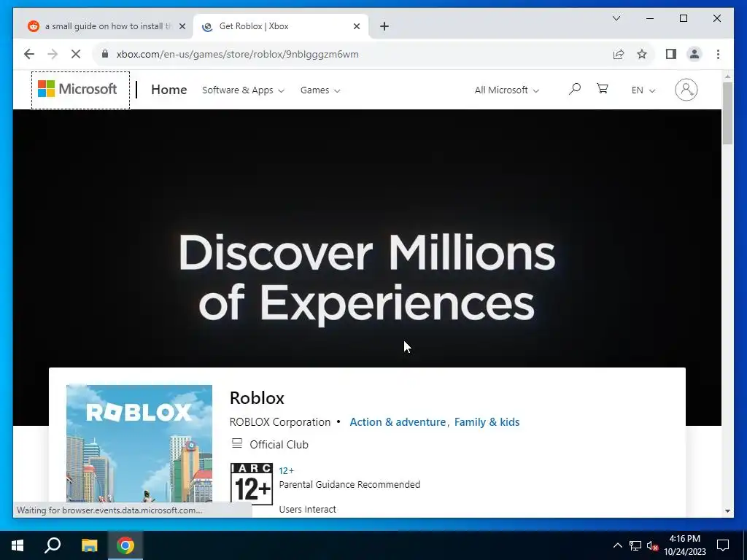The width and height of the screenshot is (747, 560).
Task: Share this page using the share icon
Action: pos(619,54)
